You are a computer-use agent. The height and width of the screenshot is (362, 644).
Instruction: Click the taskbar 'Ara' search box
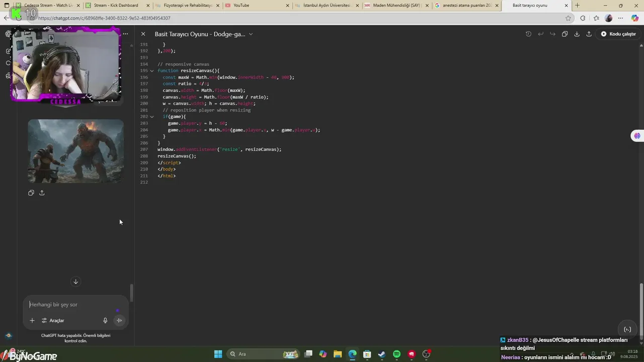264,354
